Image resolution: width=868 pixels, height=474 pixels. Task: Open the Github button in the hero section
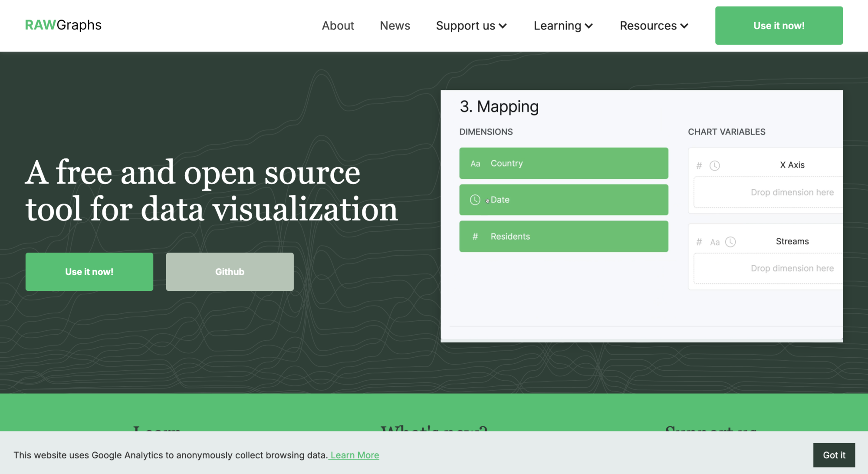[x=230, y=272]
